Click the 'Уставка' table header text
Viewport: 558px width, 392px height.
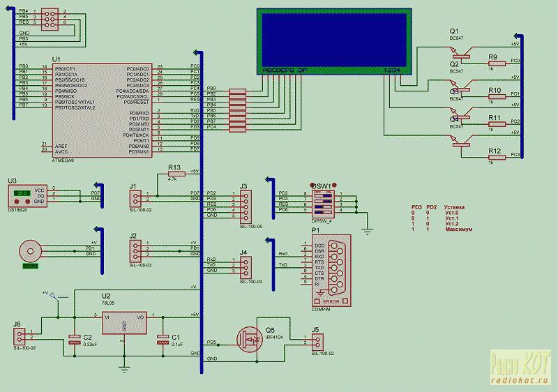[x=454, y=207]
